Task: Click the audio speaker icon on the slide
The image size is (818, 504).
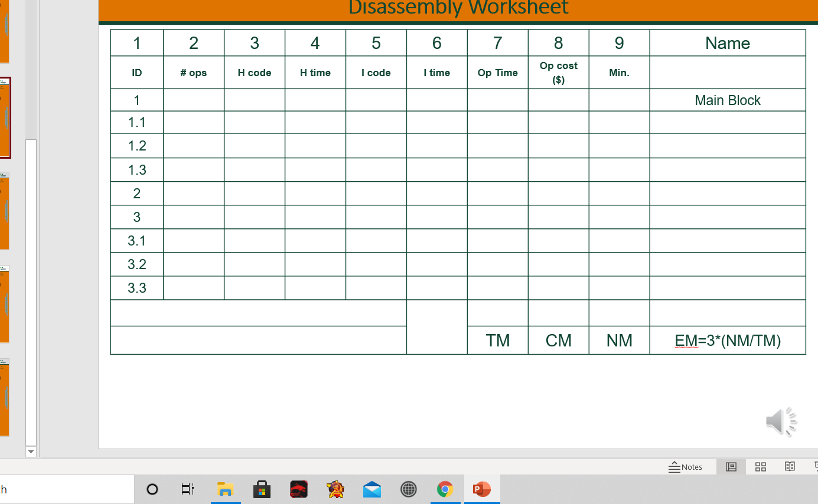Action: click(780, 420)
